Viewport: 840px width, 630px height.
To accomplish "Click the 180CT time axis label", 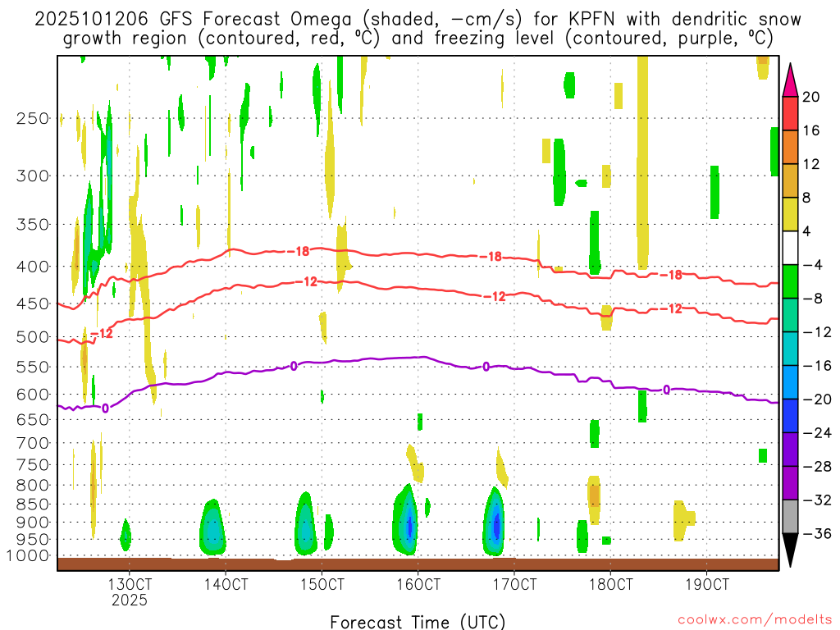I will pyautogui.click(x=610, y=584).
